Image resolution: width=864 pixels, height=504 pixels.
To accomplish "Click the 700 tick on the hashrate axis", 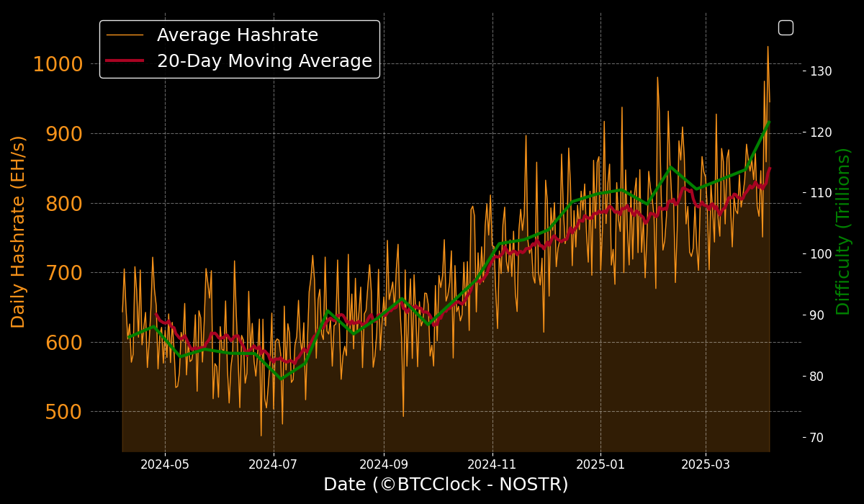I will coord(64,273).
